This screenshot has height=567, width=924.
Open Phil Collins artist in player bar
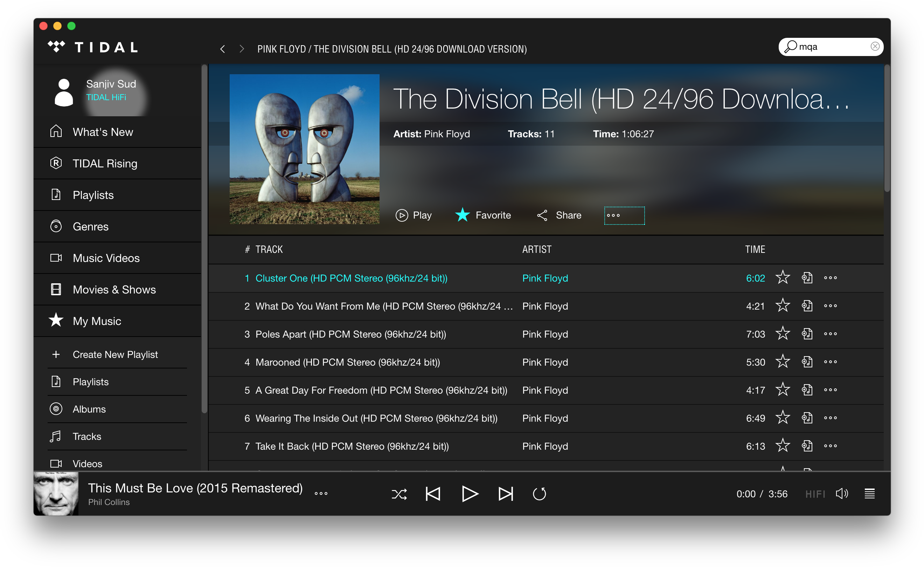pyautogui.click(x=109, y=502)
